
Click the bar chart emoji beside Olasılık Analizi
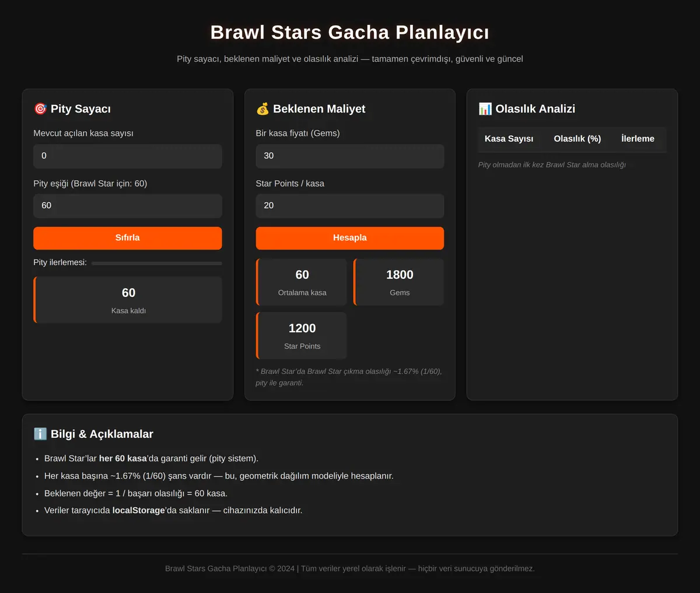485,109
